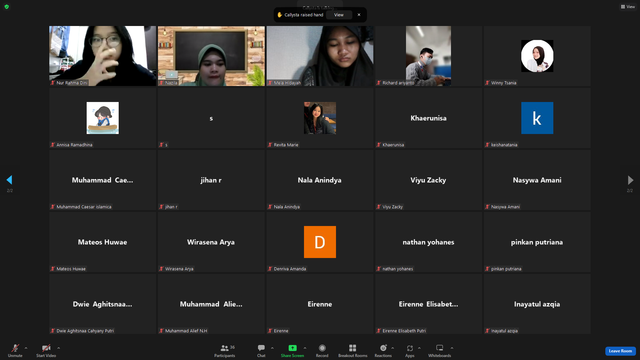Screen dimensions: 640x360
Task: Click the muted mic icon beside Nala Anindya
Action: [270, 207]
